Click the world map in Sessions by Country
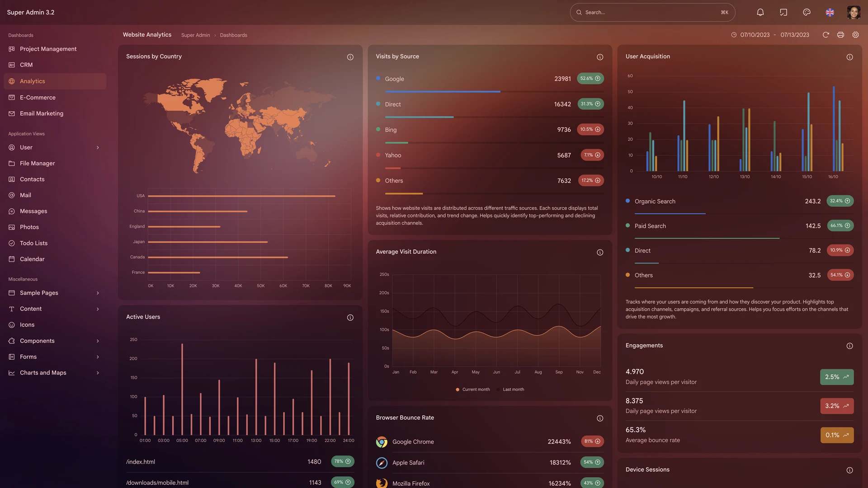 coord(240,125)
